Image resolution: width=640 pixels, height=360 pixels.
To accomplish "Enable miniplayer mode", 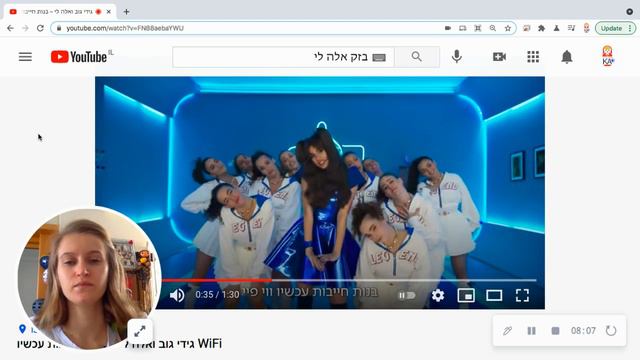I will pos(466,295).
